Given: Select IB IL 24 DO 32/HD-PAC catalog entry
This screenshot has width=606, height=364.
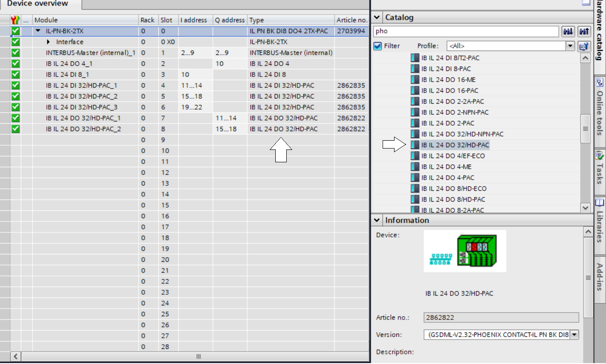Looking at the screenshot, I should [x=455, y=145].
